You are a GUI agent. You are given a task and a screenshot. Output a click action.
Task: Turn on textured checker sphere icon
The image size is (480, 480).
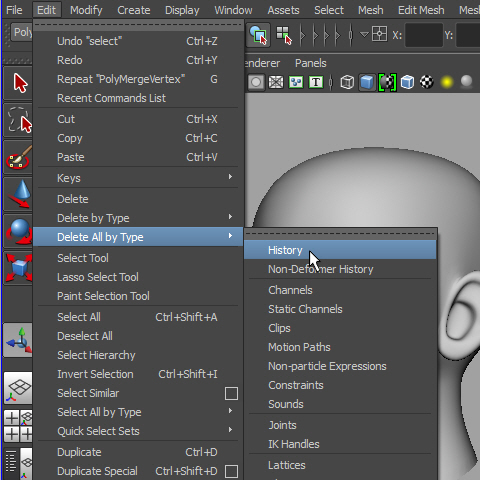pyautogui.click(x=426, y=82)
